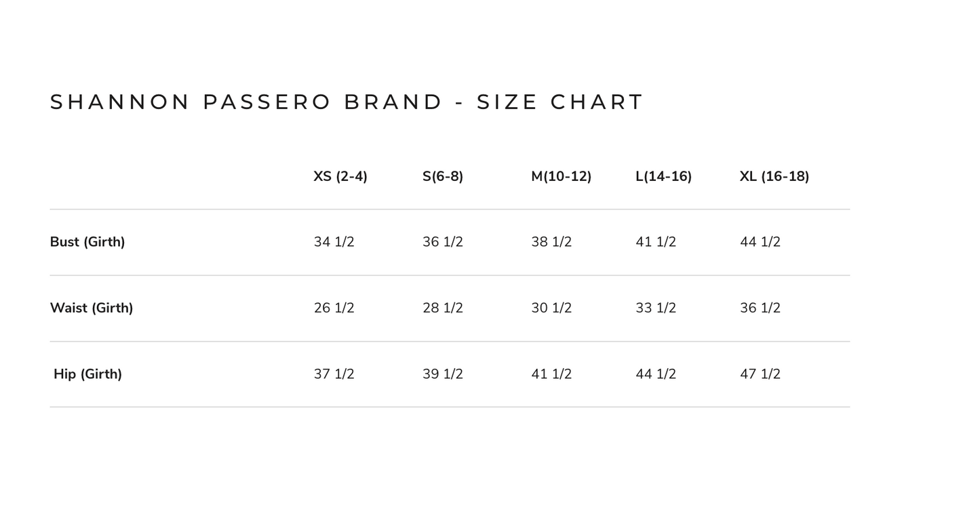Click the Bust (Girth) row label
This screenshot has width=980, height=509.
pyautogui.click(x=87, y=242)
